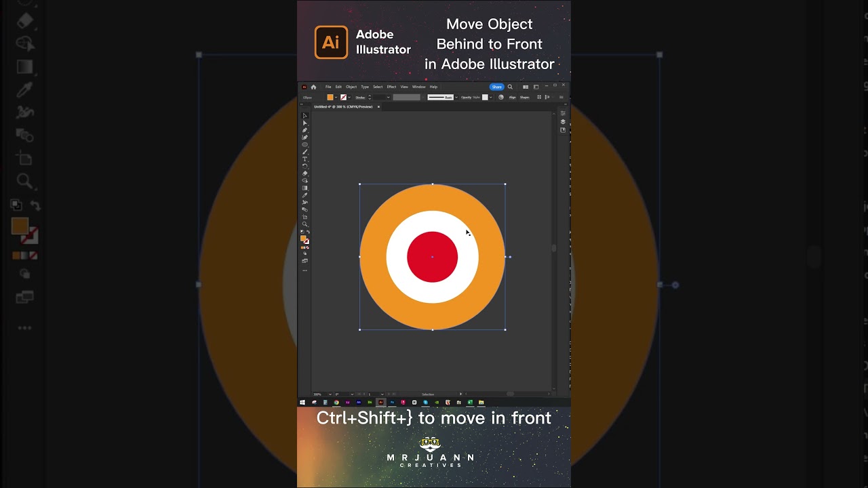
Task: Click Default Fill and Stroke icon
Action: pyautogui.click(x=302, y=232)
